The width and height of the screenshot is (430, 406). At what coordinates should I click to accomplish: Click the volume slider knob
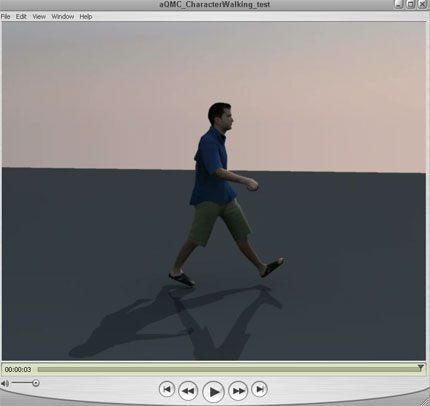point(36,383)
